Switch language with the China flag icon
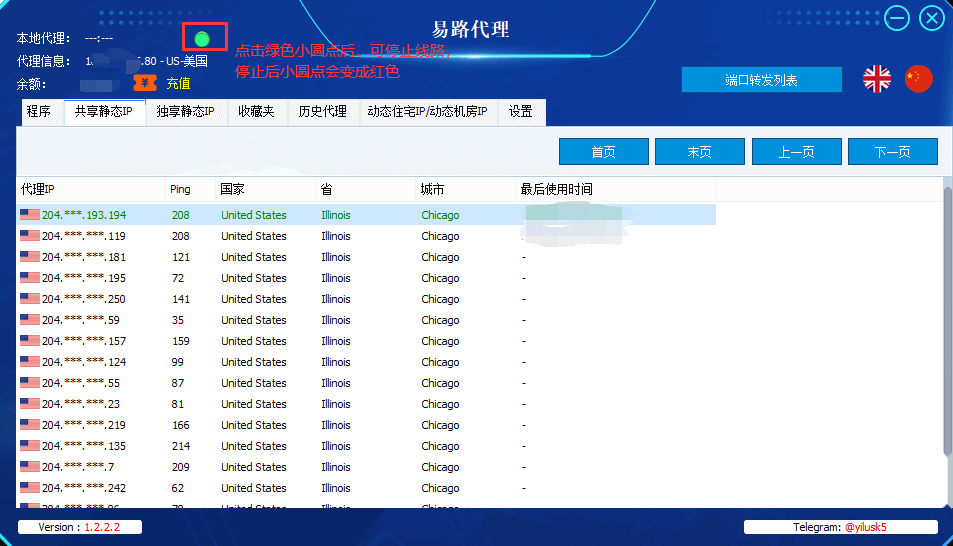This screenshot has width=953, height=546. [918, 79]
